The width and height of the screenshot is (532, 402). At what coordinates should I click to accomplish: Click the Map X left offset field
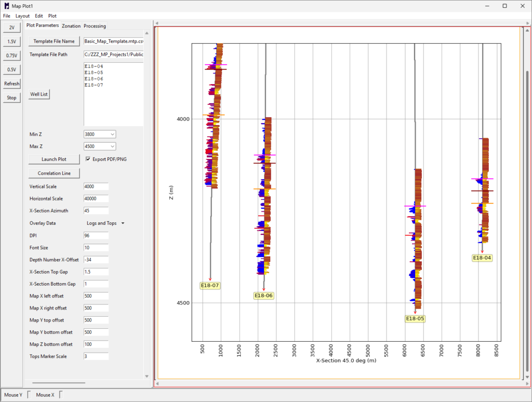pyautogui.click(x=96, y=296)
